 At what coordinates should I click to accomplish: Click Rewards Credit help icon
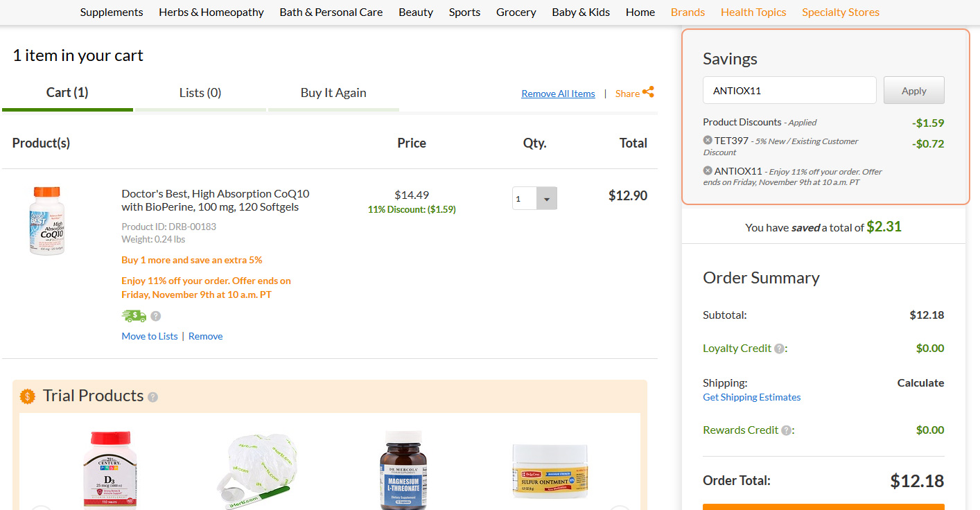[786, 430]
